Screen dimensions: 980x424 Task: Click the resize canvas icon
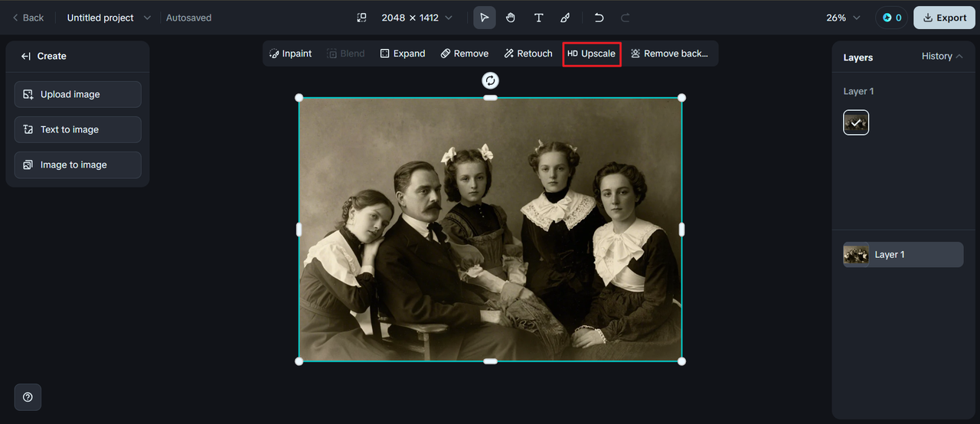tap(362, 18)
